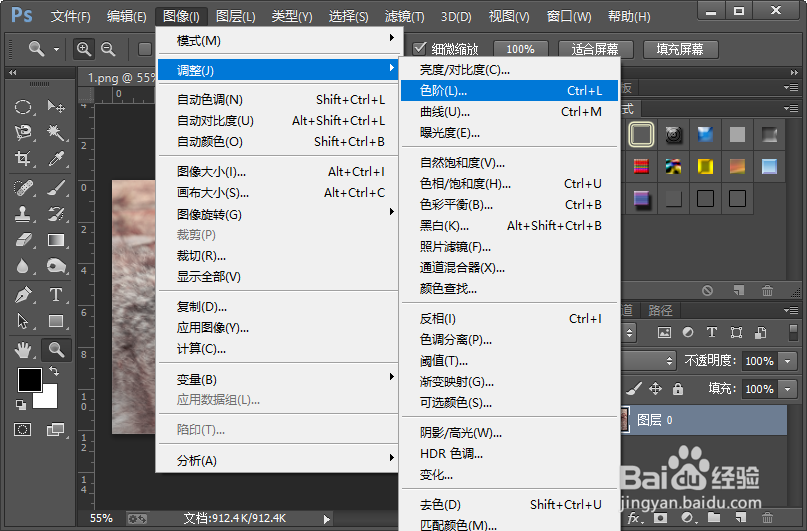Open 填充 fill dropdown arrow

coord(788,389)
